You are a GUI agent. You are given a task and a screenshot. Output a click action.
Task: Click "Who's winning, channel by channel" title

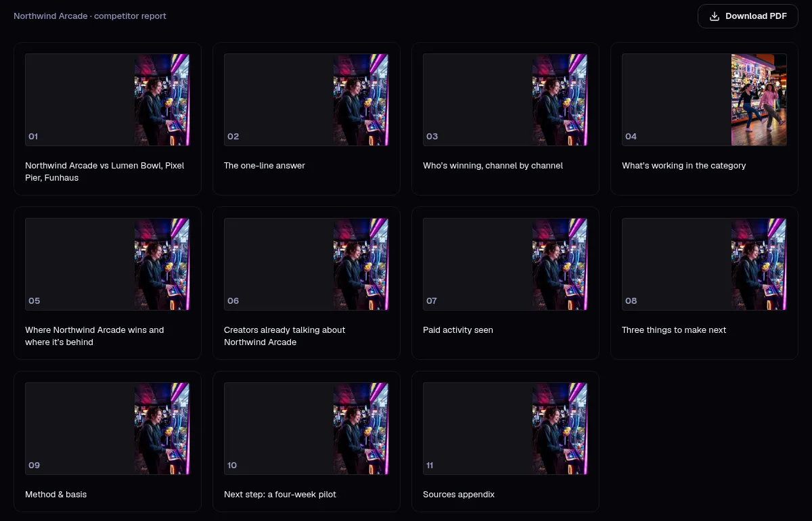(x=493, y=166)
